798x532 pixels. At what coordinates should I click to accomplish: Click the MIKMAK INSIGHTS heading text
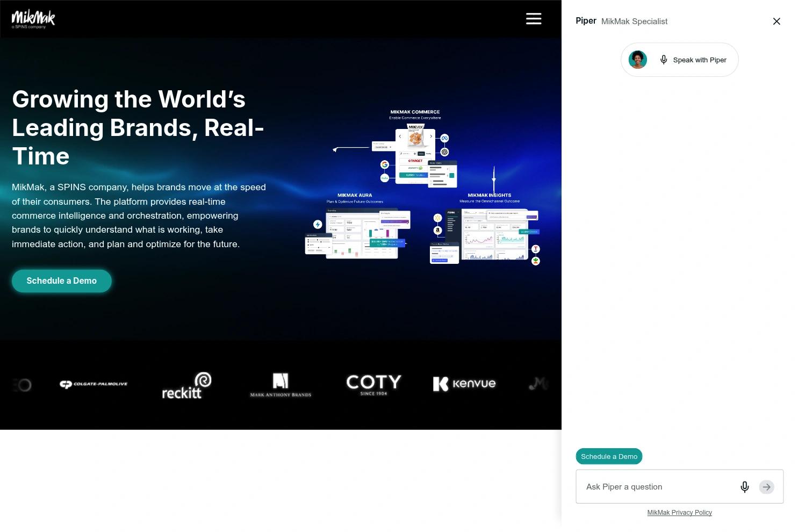490,195
